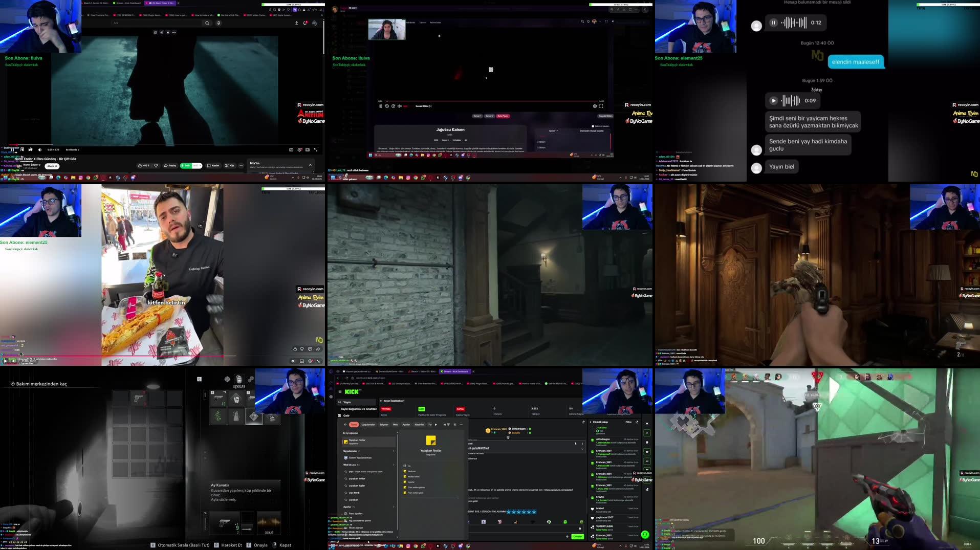Click the Server 2 button on the anime player
The height and width of the screenshot is (550, 980).
point(490,116)
